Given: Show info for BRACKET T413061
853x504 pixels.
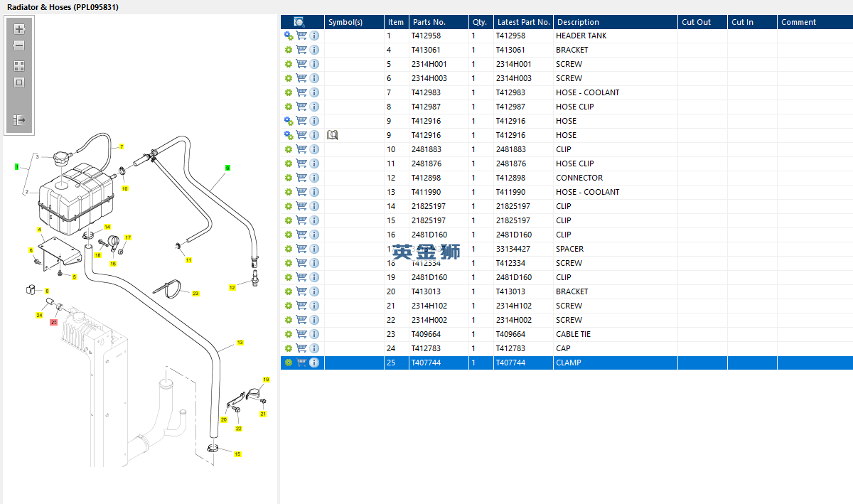Looking at the screenshot, I should pos(314,50).
